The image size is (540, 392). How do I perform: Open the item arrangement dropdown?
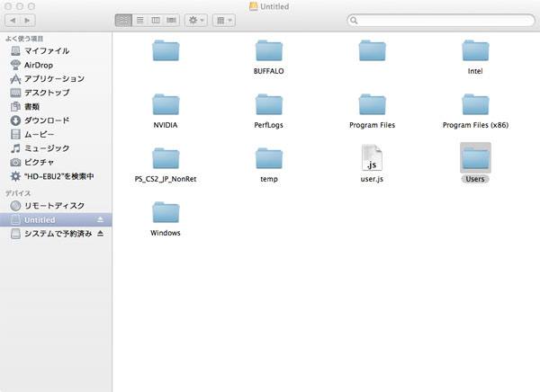coord(223,20)
